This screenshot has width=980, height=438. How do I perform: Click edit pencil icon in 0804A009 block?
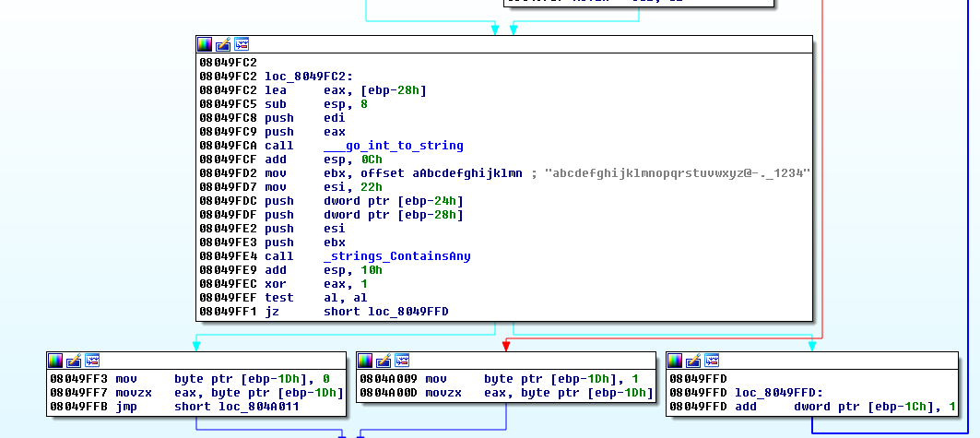tap(384, 361)
